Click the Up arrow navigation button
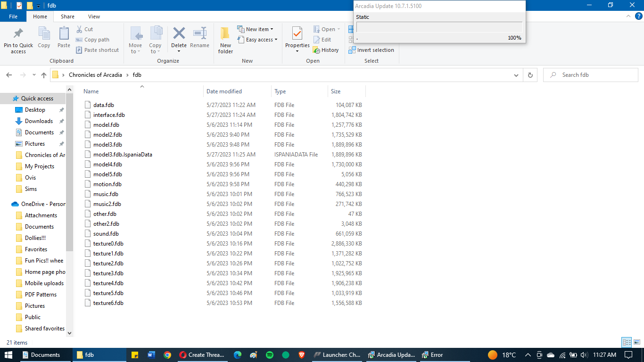Viewport: 644px width, 362px height. click(44, 75)
